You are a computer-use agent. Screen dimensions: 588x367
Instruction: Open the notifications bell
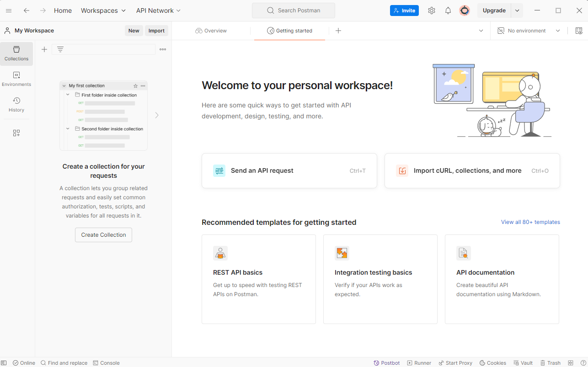point(448,11)
